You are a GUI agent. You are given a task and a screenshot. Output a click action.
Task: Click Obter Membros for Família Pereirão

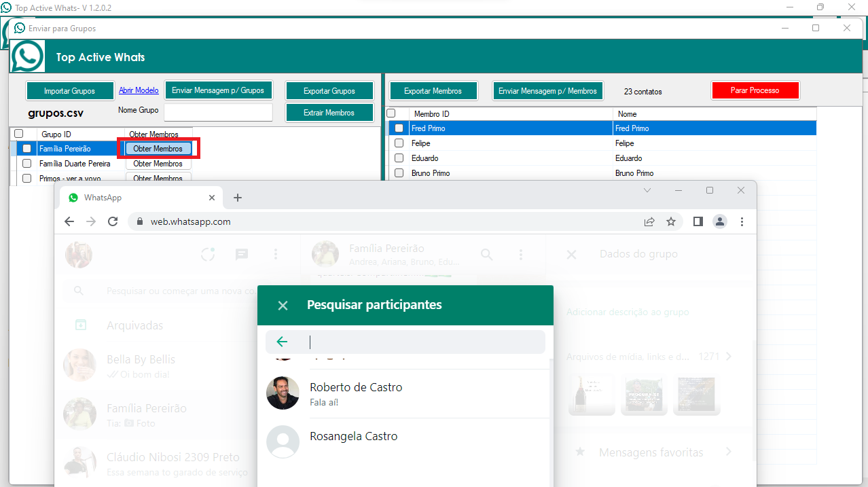tap(158, 149)
